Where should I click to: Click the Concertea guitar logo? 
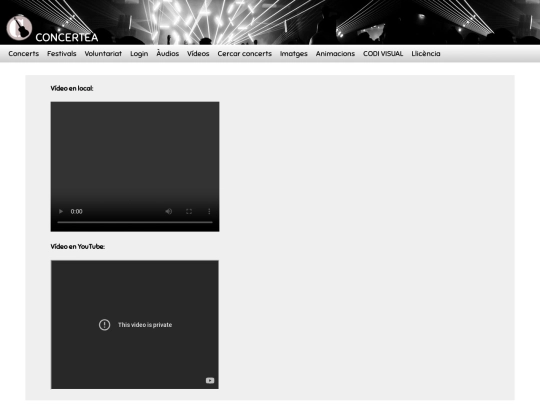[19, 27]
